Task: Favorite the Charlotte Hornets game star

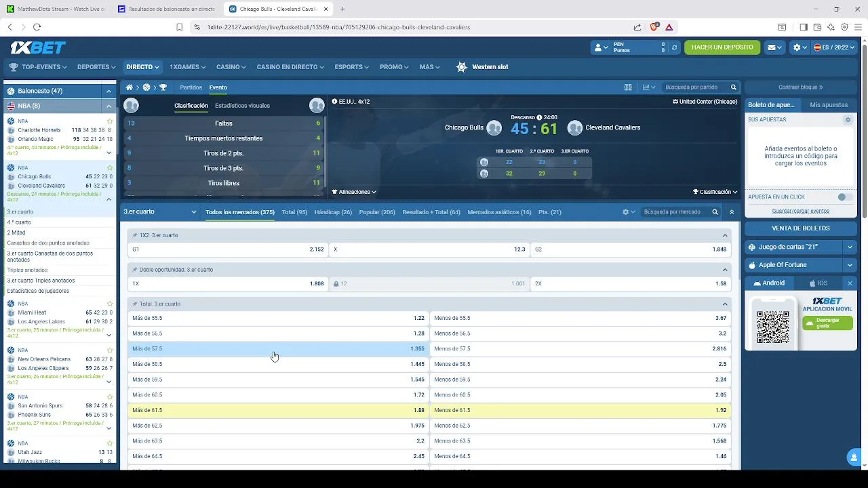Action: pyautogui.click(x=110, y=121)
